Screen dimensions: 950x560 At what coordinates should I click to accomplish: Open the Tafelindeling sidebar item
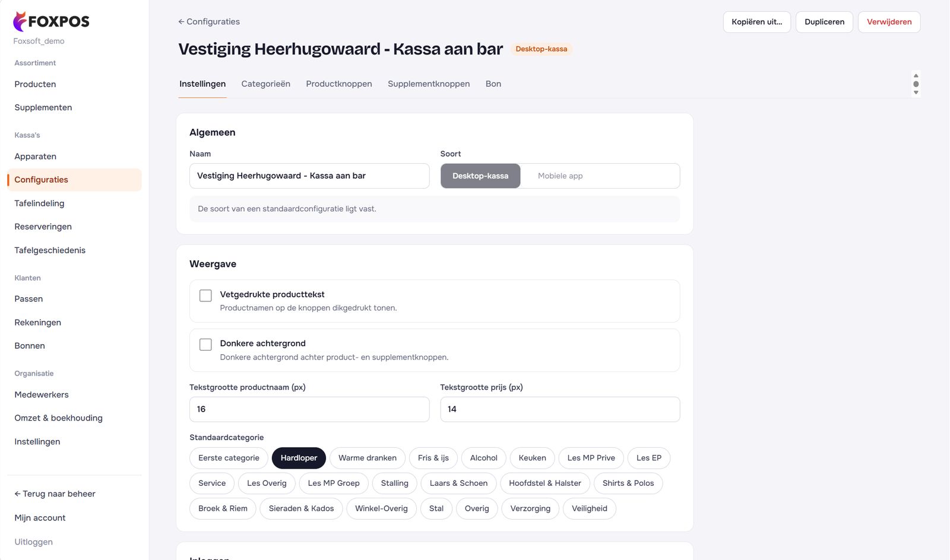click(74, 203)
